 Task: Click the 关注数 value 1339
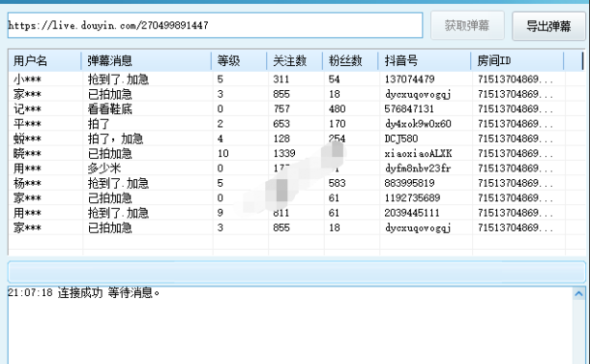[x=284, y=153]
